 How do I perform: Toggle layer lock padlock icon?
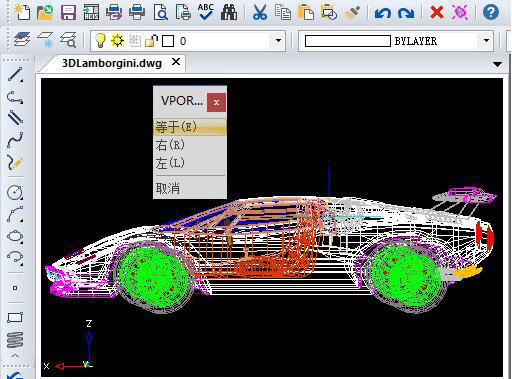point(151,41)
